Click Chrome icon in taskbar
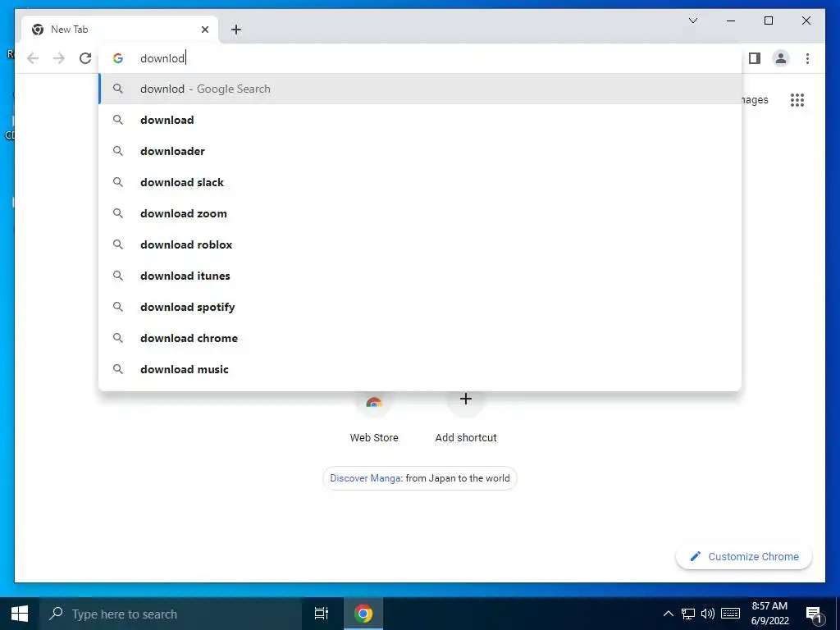This screenshot has height=630, width=840. [363, 614]
